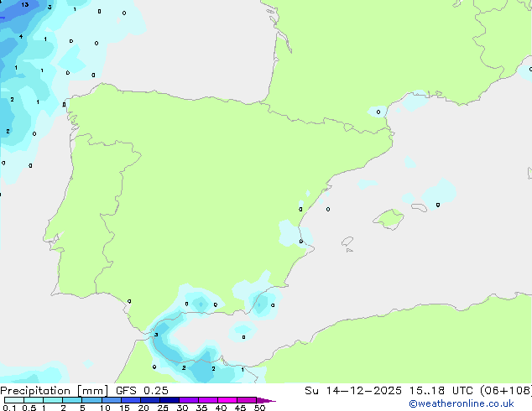
Task: Click the legend tick label '25'
Action: (163, 408)
